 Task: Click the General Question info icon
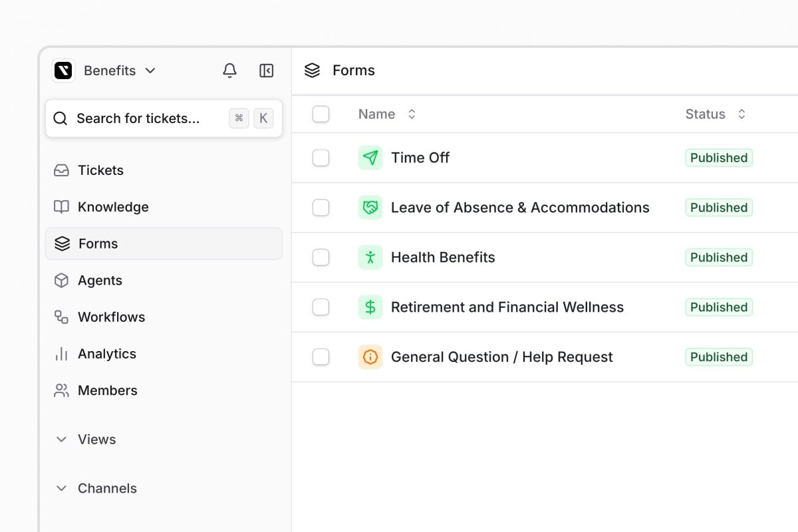pos(370,357)
